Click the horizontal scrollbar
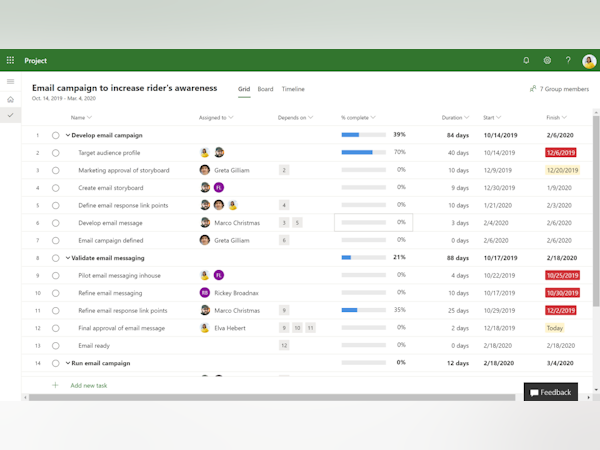600x450 pixels. coord(272,398)
